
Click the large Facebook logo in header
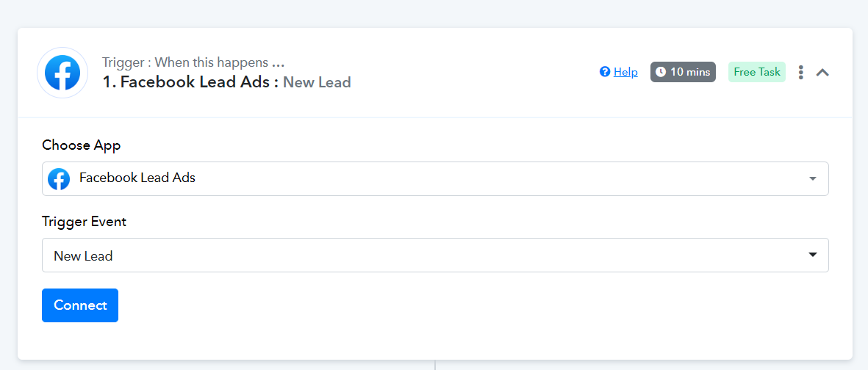tap(62, 73)
